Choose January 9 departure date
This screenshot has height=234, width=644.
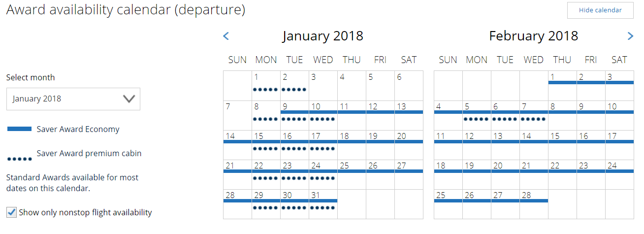point(294,115)
